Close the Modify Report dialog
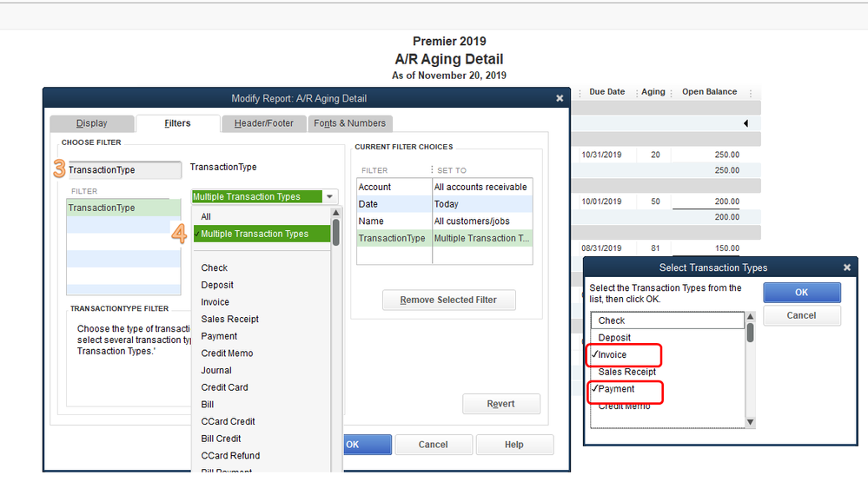The width and height of the screenshot is (868, 482). [560, 98]
